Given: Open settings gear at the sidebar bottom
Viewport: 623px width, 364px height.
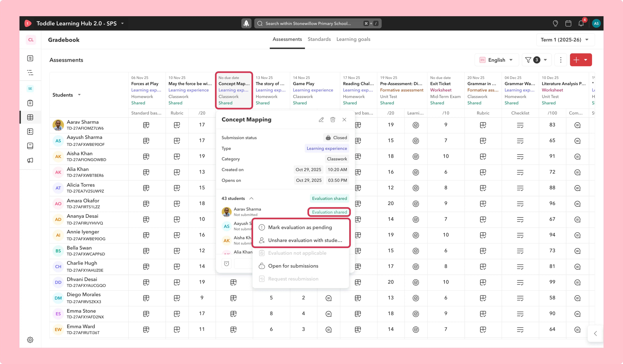Looking at the screenshot, I should 30,340.
